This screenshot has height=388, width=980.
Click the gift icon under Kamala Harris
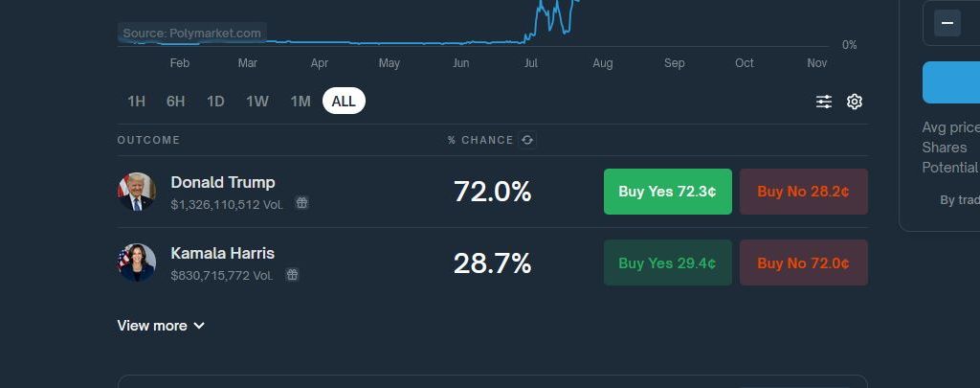(x=293, y=275)
